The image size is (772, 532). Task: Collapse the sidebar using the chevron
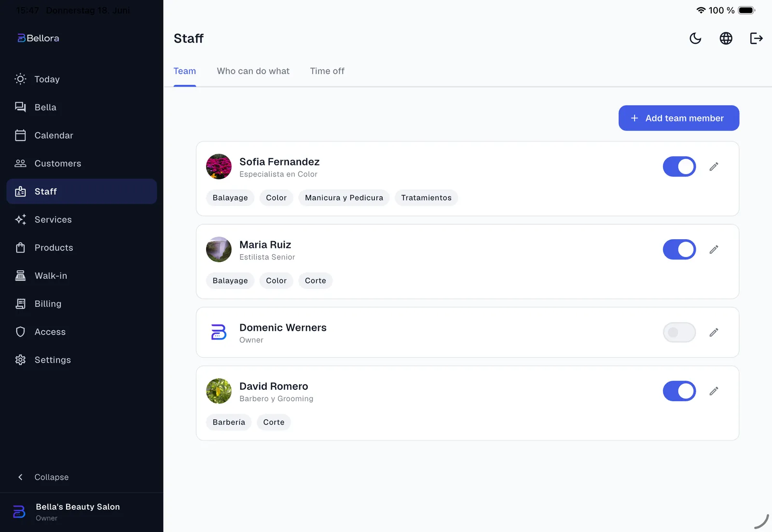click(20, 477)
